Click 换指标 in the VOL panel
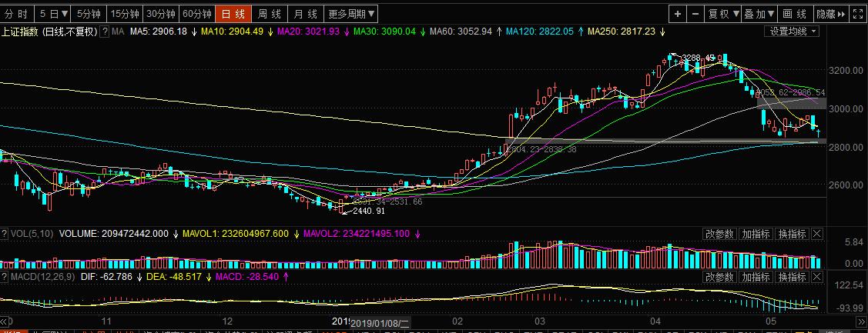This screenshot has height=333, width=868. point(793,234)
